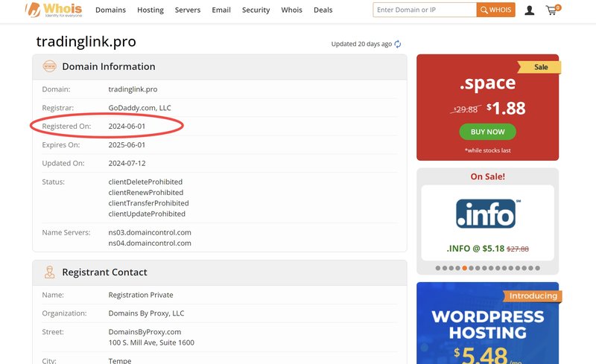Click clientTransferProhibited status
Viewport: 596px width, 364px height.
pos(148,203)
